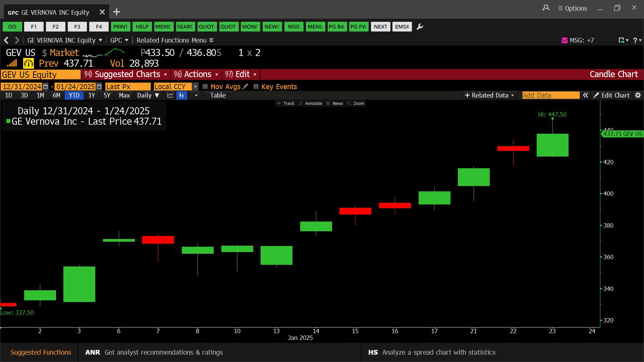The height and width of the screenshot is (362, 644).
Task: Collapse panel with double left chevron
Action: 585,96
